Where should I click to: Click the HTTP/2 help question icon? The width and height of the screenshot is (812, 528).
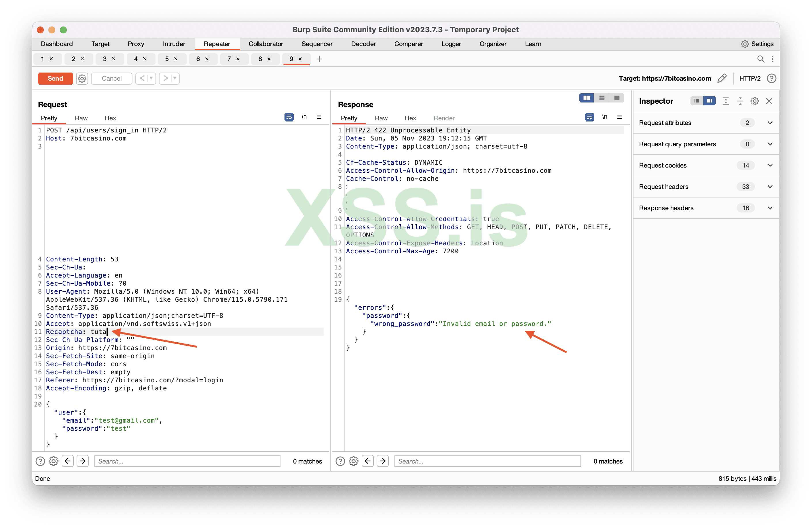(771, 78)
